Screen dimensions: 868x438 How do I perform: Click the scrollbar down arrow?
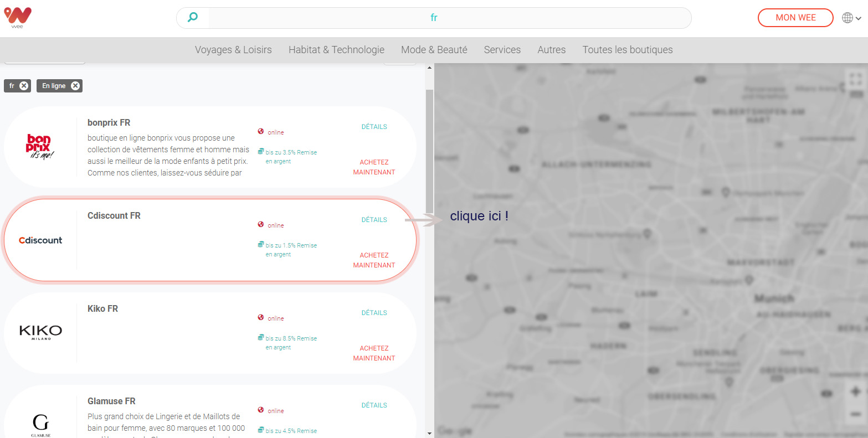pos(429,433)
